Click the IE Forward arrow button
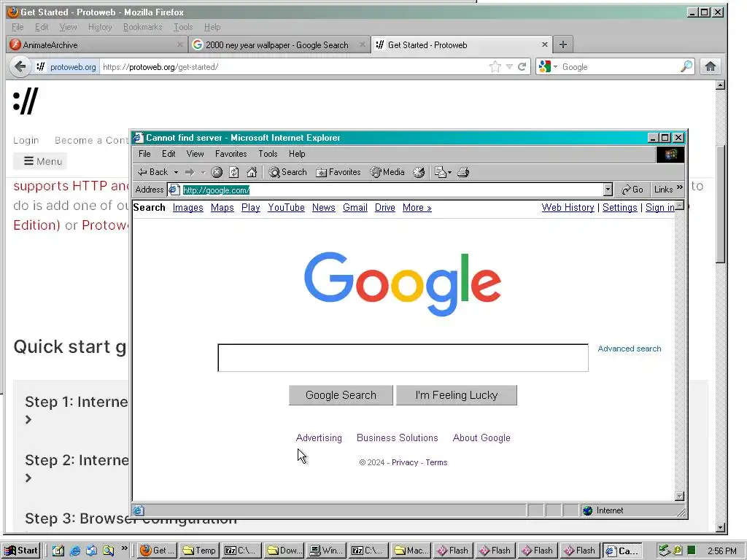The width and height of the screenshot is (747, 560). (190, 172)
